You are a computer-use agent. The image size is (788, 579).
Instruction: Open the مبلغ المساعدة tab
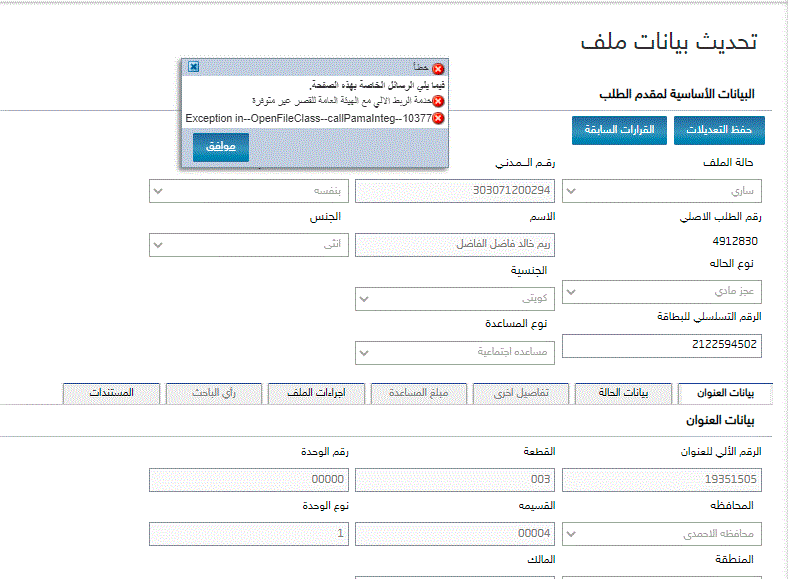[x=419, y=393]
